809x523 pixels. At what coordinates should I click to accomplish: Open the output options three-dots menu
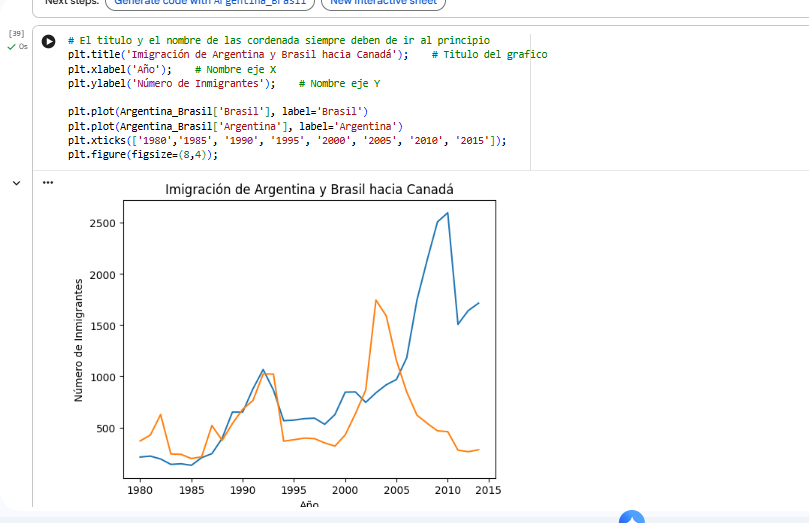pyautogui.click(x=48, y=183)
